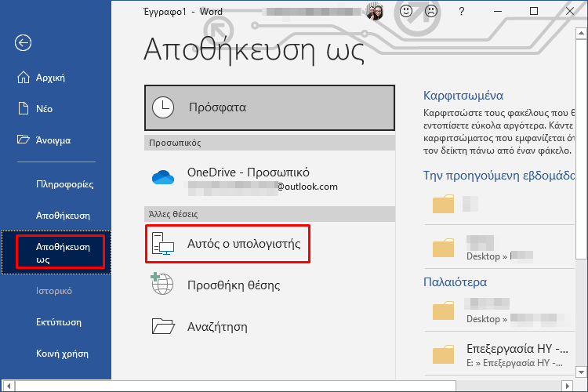
Task: Click the Καρφιτσωμένα heading
Action: pyautogui.click(x=463, y=96)
